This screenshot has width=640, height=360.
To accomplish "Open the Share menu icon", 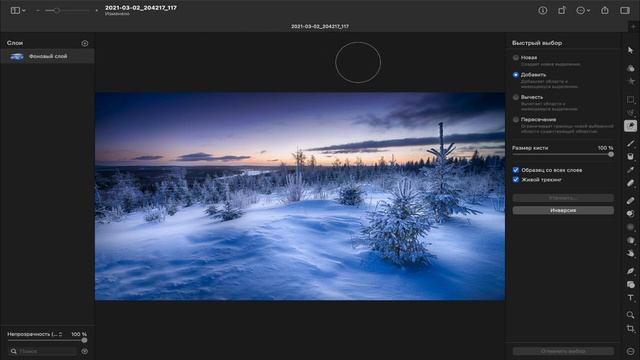I will point(604,11).
